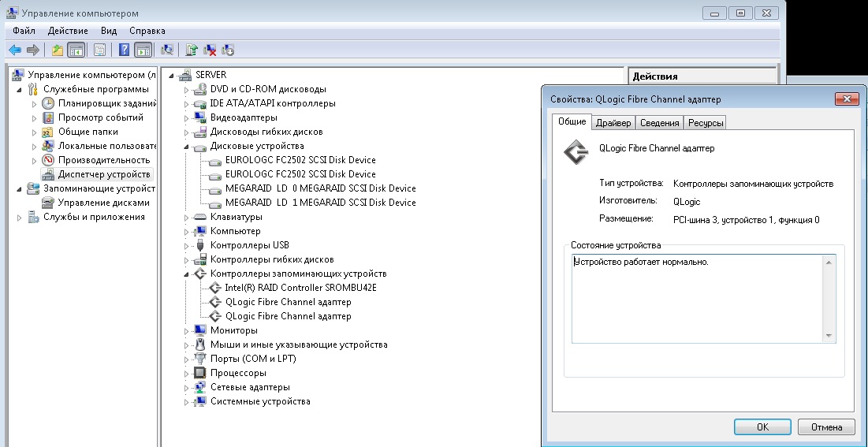Collapse the SERVER root node
This screenshot has height=447, width=868.
coord(171,76)
